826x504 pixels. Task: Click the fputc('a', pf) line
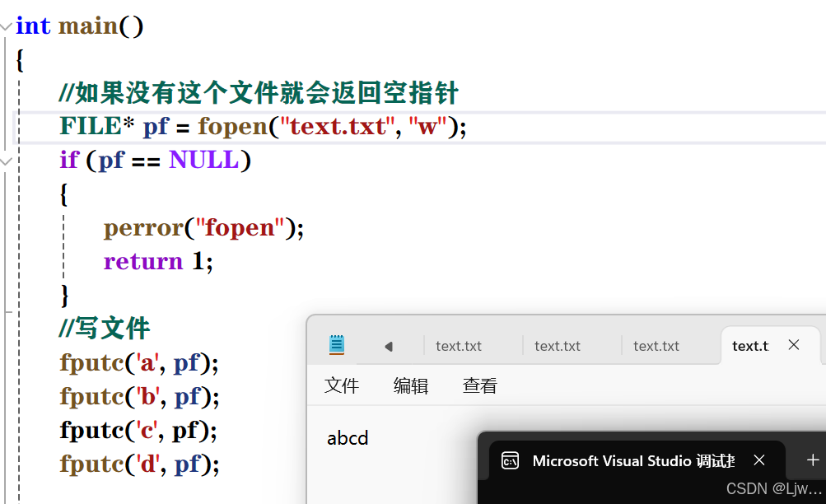pyautogui.click(x=139, y=363)
